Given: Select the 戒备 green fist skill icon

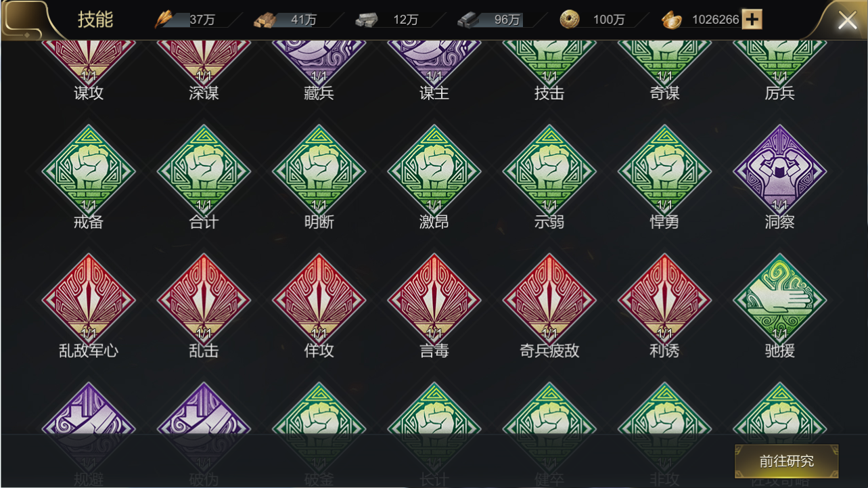Looking at the screenshot, I should point(89,171).
